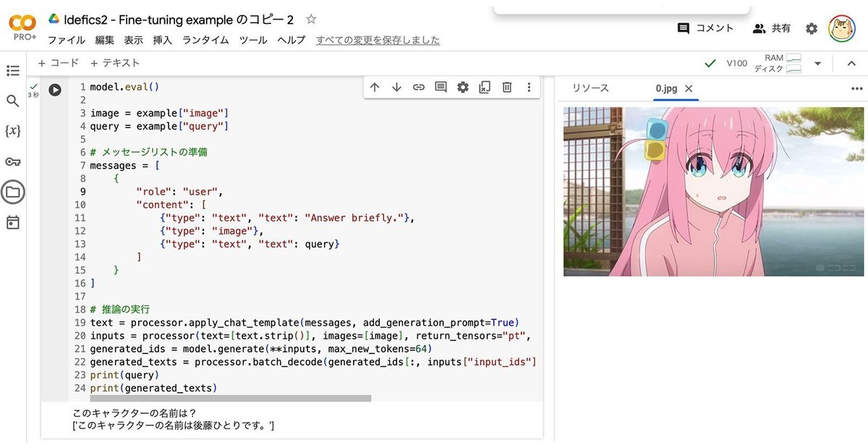Open notebook settings gear in header
This screenshot has height=448, width=868.
click(812, 28)
